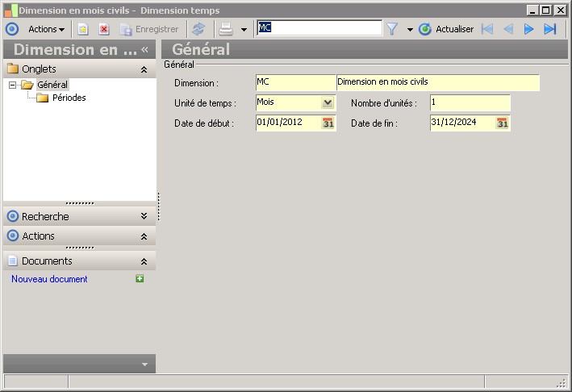Click the new record toolbar icon

coord(83,29)
